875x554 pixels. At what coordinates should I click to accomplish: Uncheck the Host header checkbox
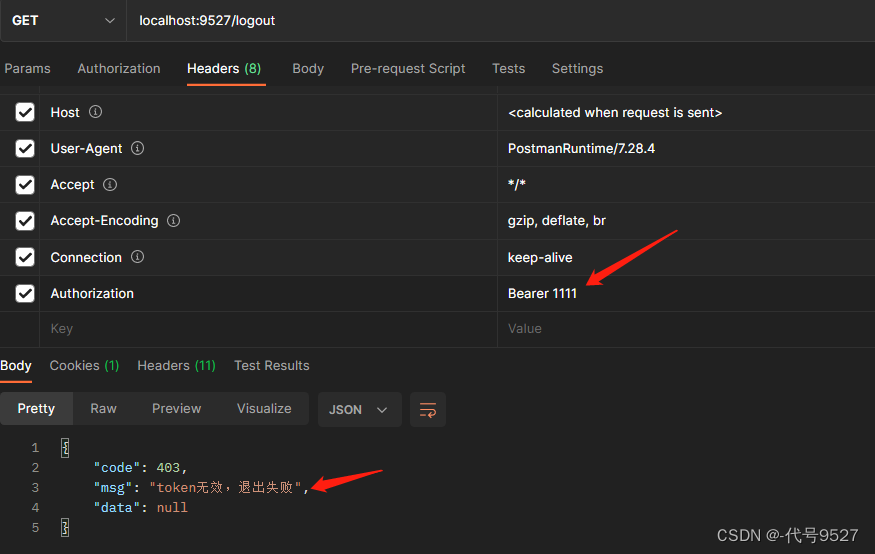click(x=25, y=112)
